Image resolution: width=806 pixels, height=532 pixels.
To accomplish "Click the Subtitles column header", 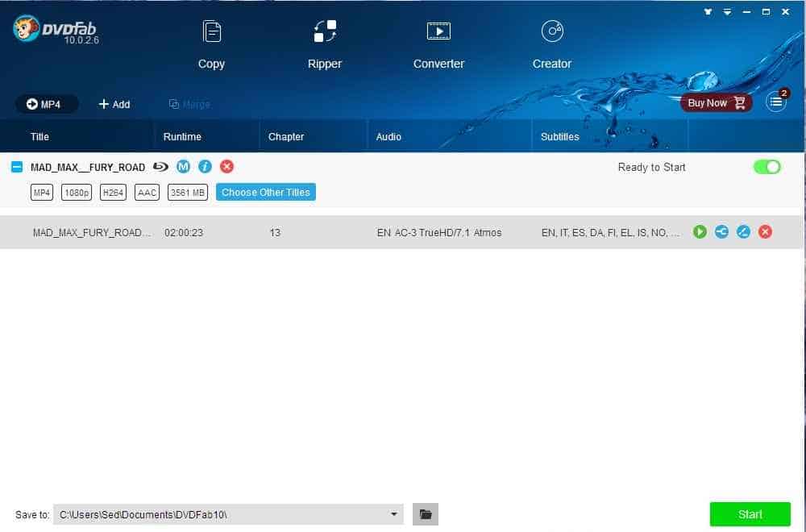I will (560, 137).
